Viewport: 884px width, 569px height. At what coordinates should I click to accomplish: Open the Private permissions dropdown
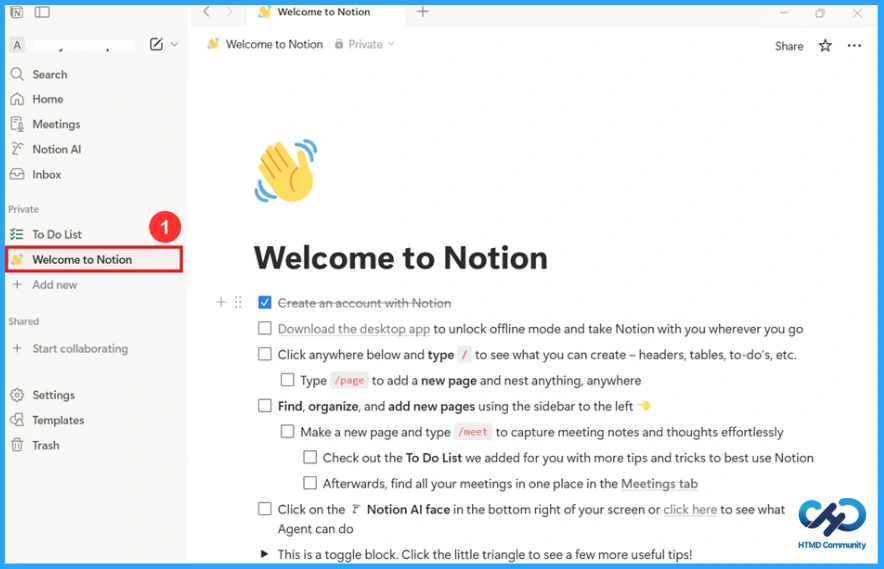coord(364,44)
